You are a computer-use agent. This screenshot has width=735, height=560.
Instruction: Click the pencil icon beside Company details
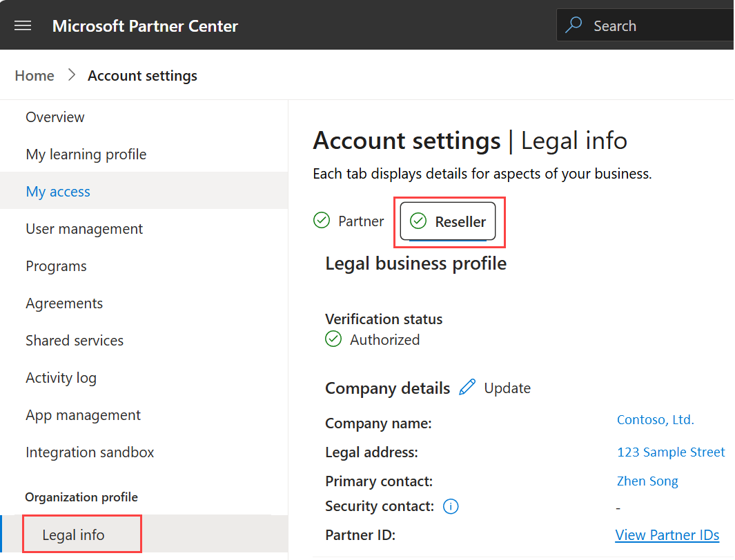[467, 388]
